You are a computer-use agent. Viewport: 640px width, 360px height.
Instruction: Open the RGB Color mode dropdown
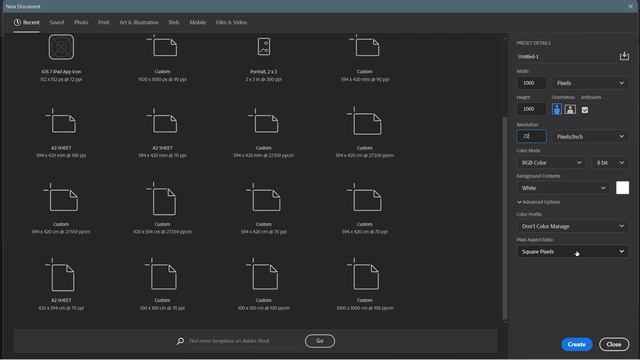[x=551, y=162]
